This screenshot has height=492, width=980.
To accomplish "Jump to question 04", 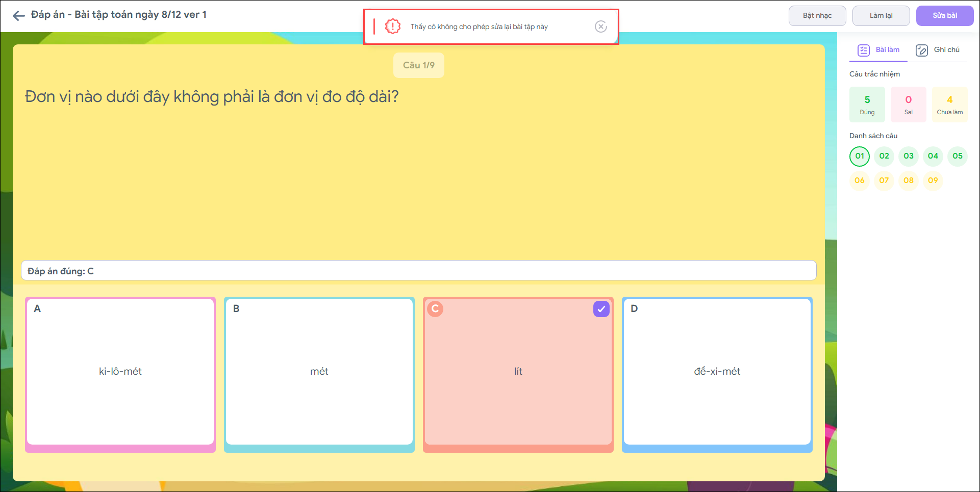I will tap(933, 156).
